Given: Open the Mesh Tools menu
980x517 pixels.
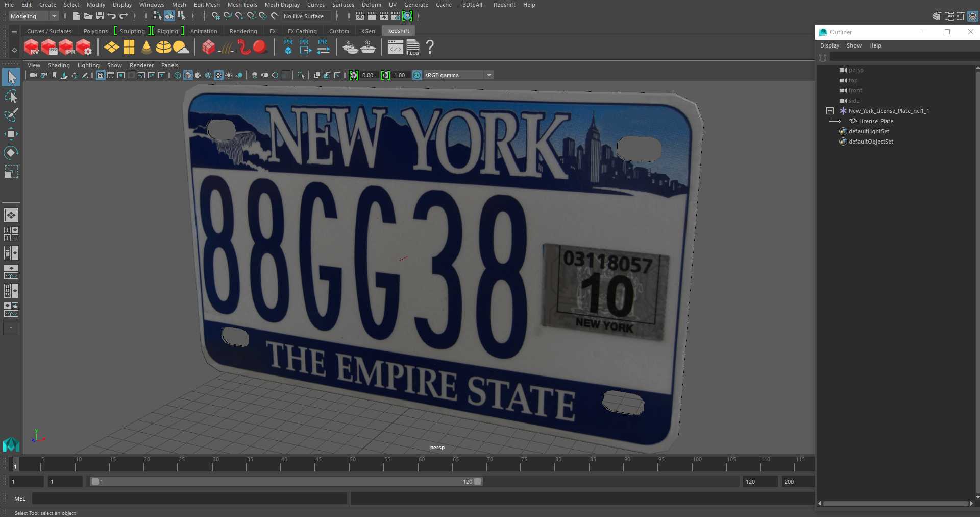Looking at the screenshot, I should [242, 5].
